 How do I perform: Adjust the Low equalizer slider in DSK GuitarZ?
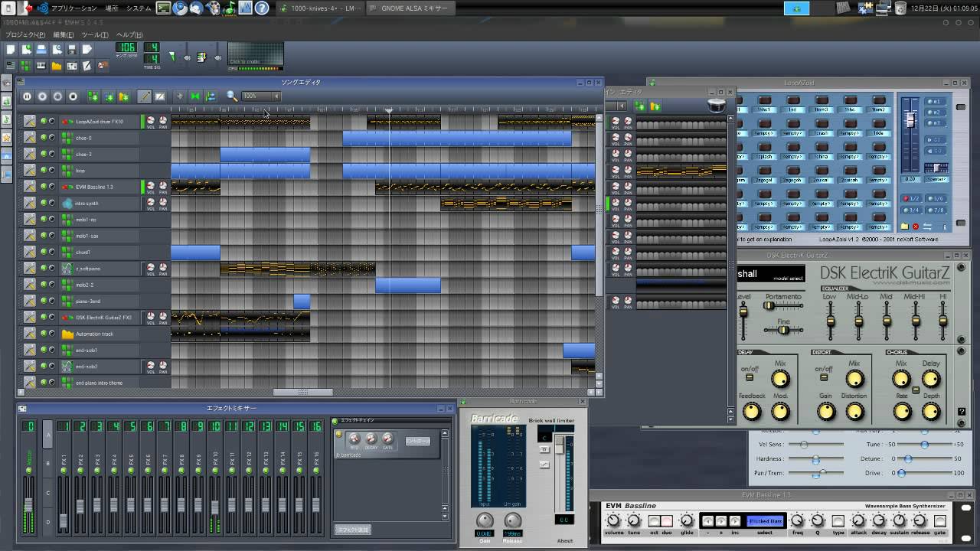[x=830, y=321]
